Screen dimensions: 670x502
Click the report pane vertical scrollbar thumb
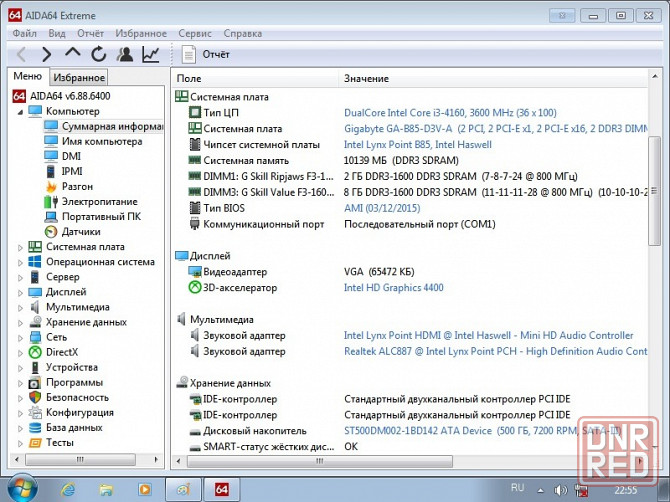654,191
